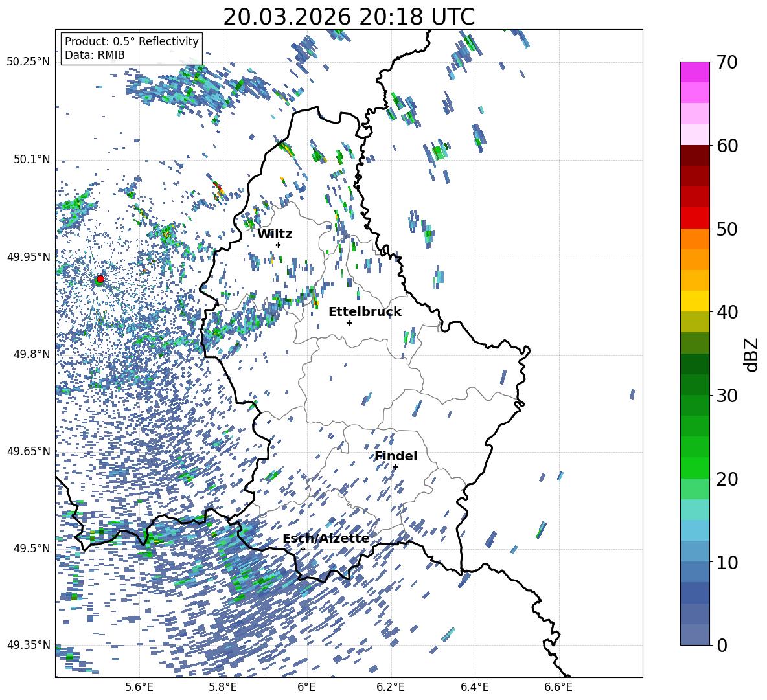Click the Ettelbruck city label
767x700 pixels.
coord(365,312)
